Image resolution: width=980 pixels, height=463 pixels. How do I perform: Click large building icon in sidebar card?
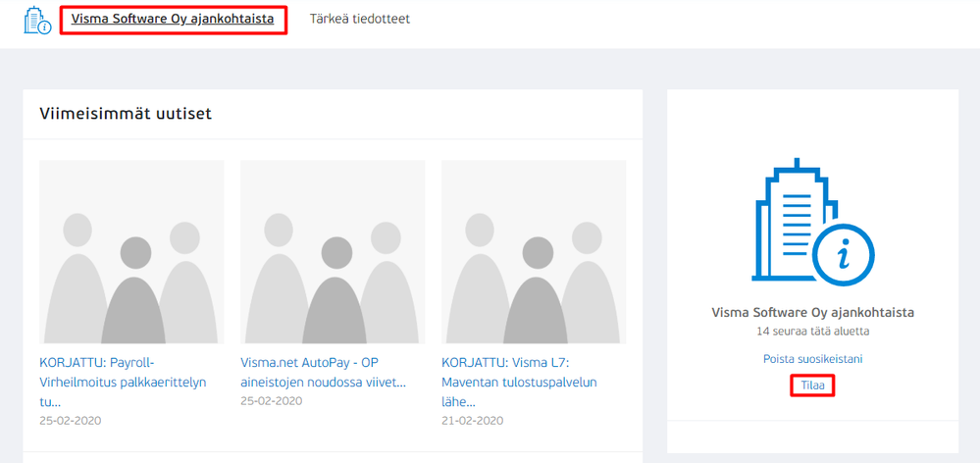pyautogui.click(x=812, y=223)
